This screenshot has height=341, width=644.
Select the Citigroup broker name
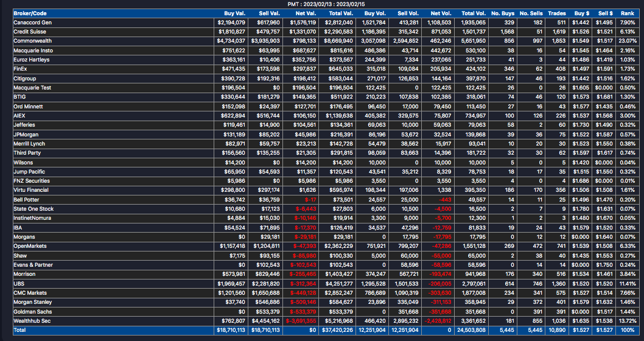(x=24, y=79)
